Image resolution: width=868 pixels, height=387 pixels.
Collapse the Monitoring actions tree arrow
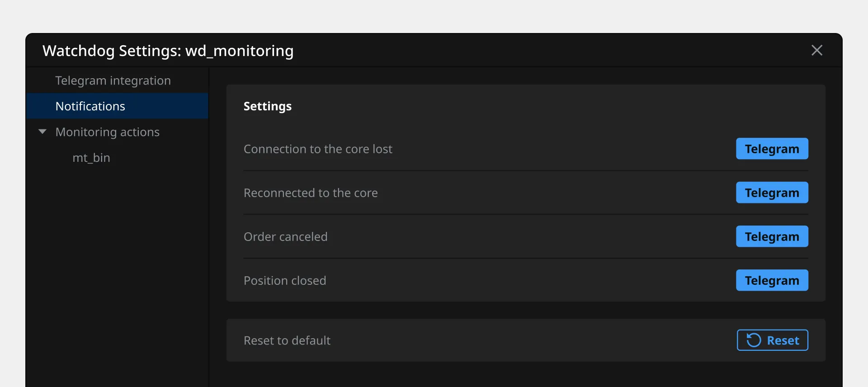[42, 132]
